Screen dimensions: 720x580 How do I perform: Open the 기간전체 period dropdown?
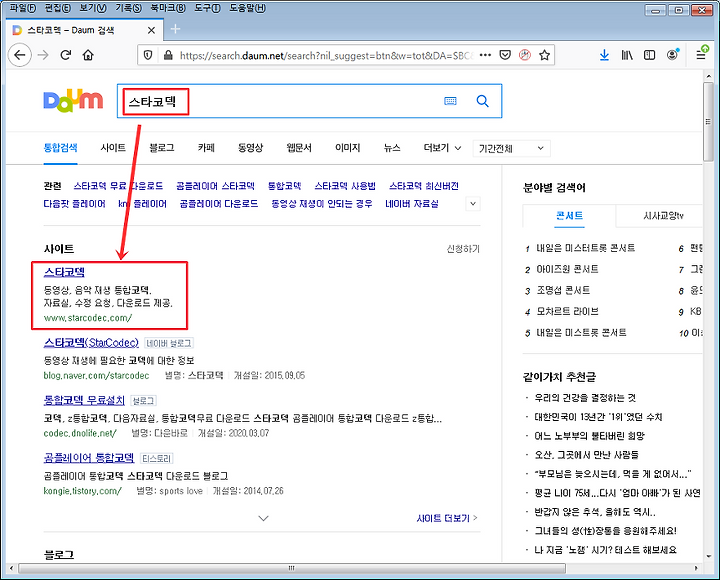click(511, 148)
